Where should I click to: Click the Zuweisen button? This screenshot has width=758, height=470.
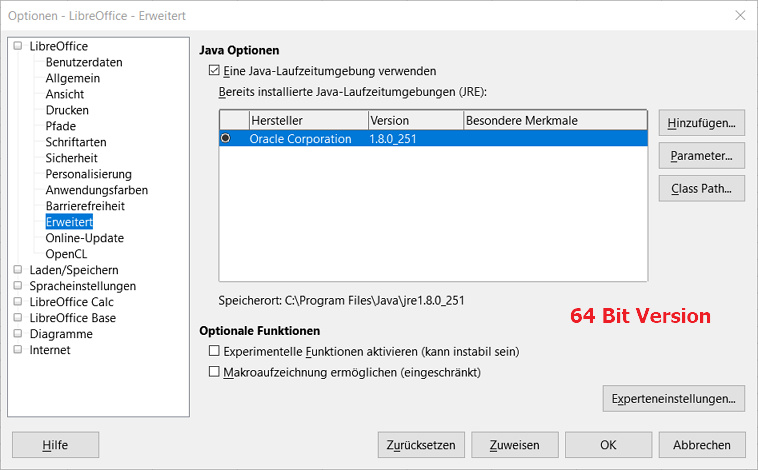point(515,445)
